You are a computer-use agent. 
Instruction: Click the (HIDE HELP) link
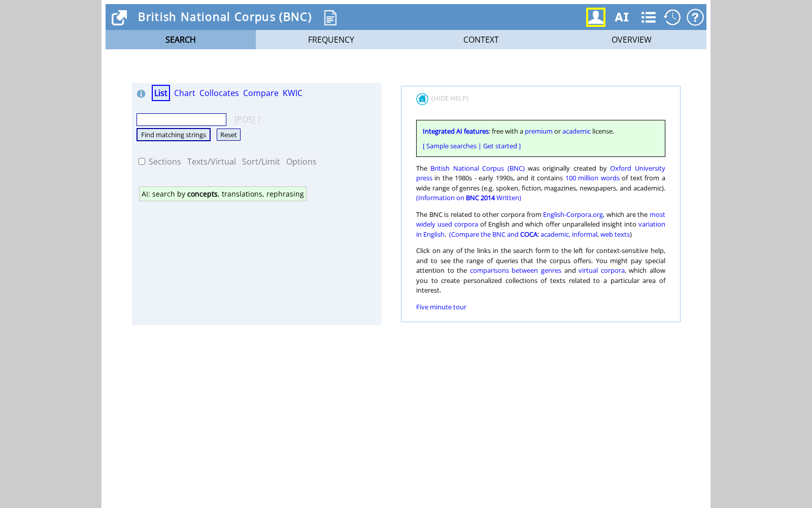[x=450, y=99]
